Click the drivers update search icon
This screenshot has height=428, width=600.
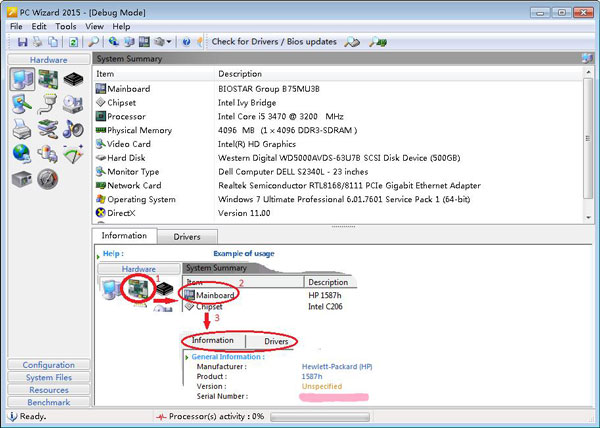click(352, 42)
